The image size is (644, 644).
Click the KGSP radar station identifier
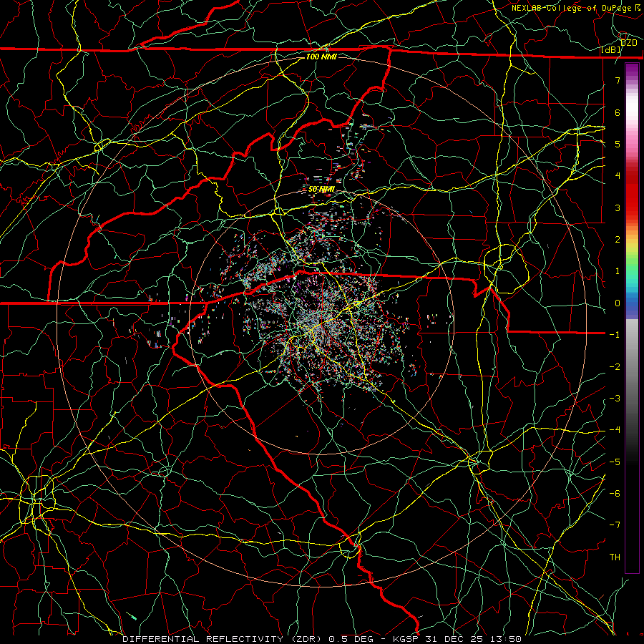pyautogui.click(x=406, y=639)
